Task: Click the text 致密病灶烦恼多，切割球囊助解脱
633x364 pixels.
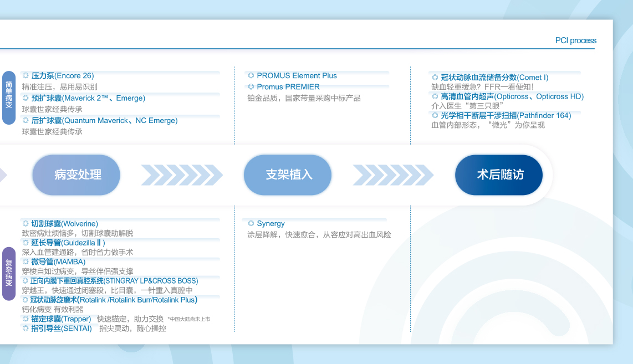Action: [78, 233]
